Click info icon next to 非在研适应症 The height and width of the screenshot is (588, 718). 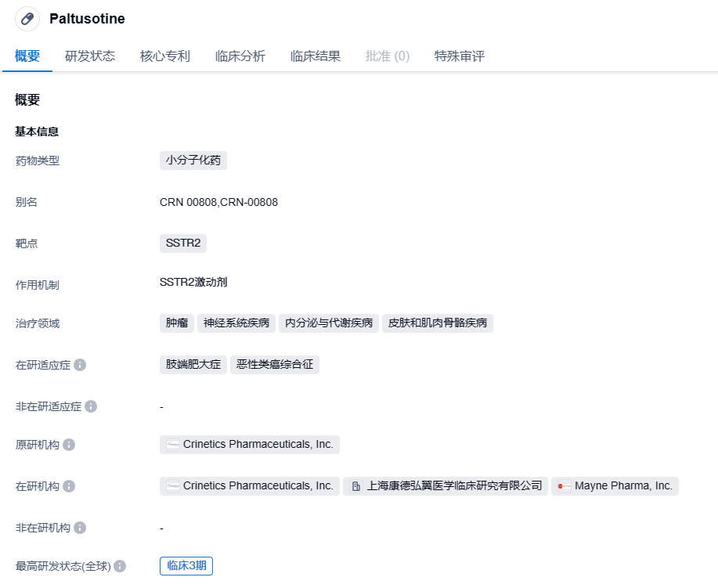(x=91, y=406)
